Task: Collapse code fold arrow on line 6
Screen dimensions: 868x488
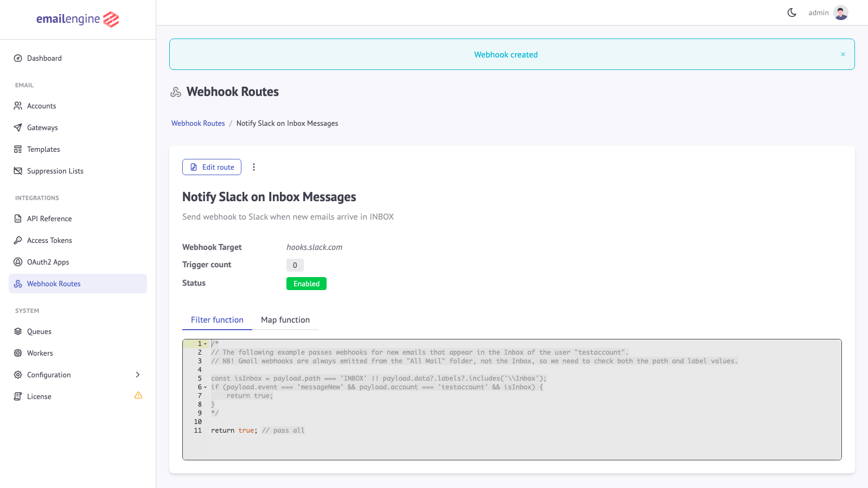Action: point(206,387)
